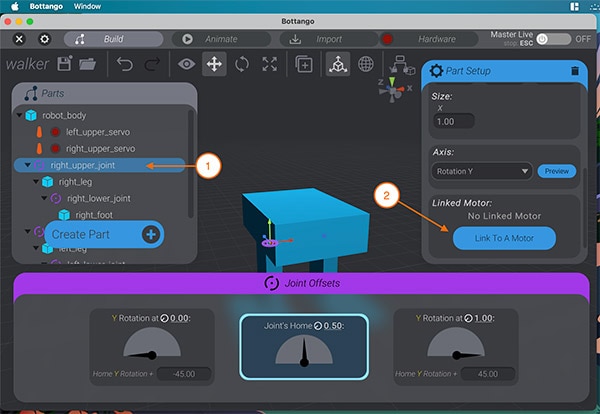Delete part using the trash icon
This screenshot has height=414, width=600.
(574, 71)
